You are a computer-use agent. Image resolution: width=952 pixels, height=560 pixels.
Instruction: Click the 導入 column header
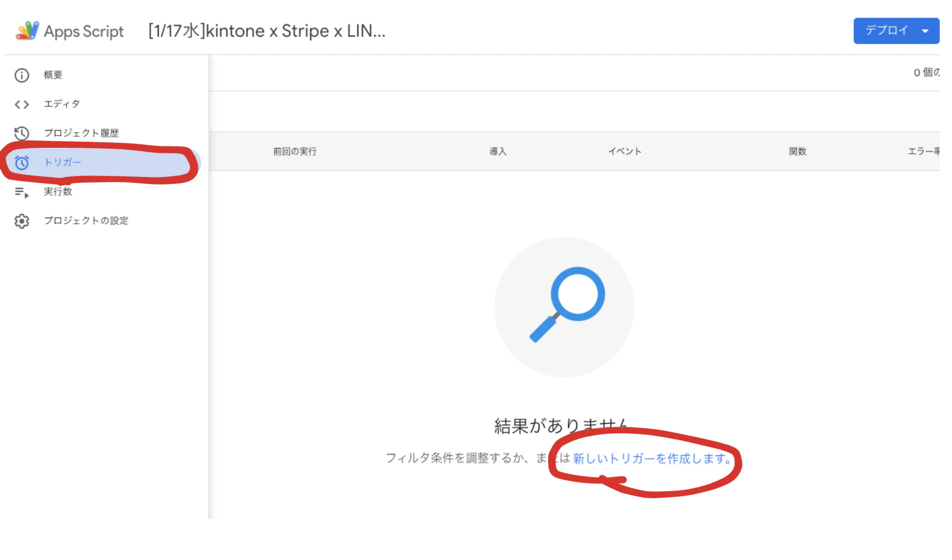[x=498, y=151]
